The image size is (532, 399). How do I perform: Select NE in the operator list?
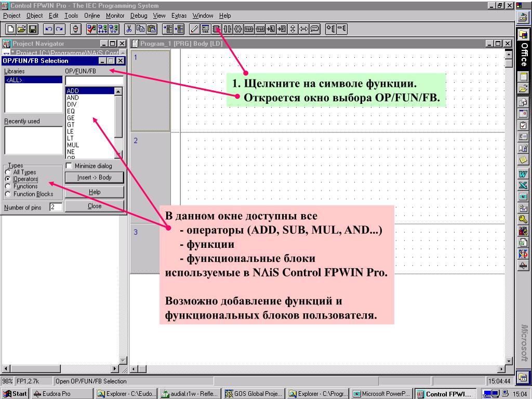[x=90, y=152]
